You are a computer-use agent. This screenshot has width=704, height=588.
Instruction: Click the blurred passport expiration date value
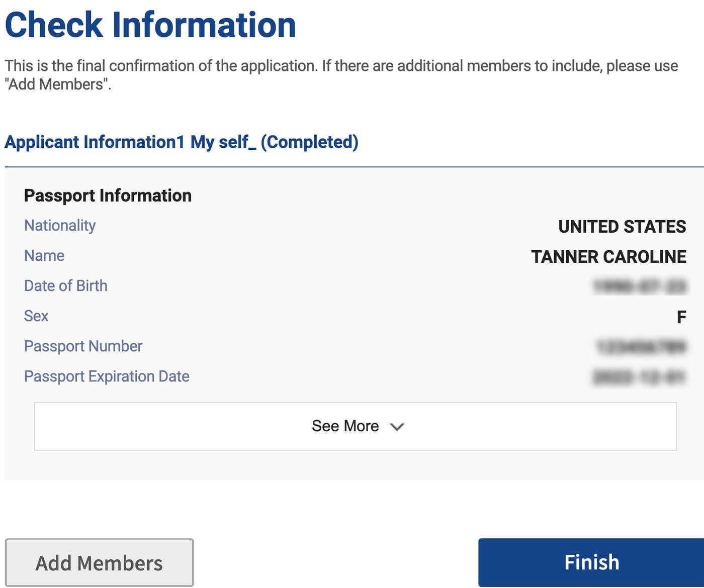click(640, 377)
